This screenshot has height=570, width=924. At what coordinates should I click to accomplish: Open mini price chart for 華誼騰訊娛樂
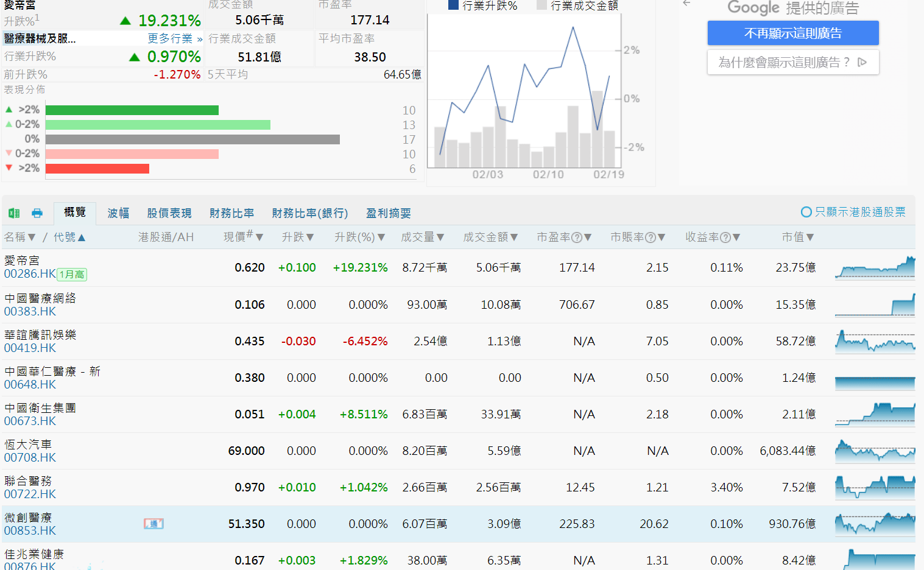point(875,341)
